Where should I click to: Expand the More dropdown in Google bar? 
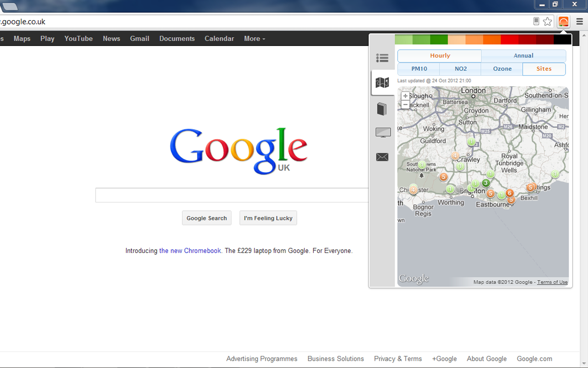(x=254, y=39)
